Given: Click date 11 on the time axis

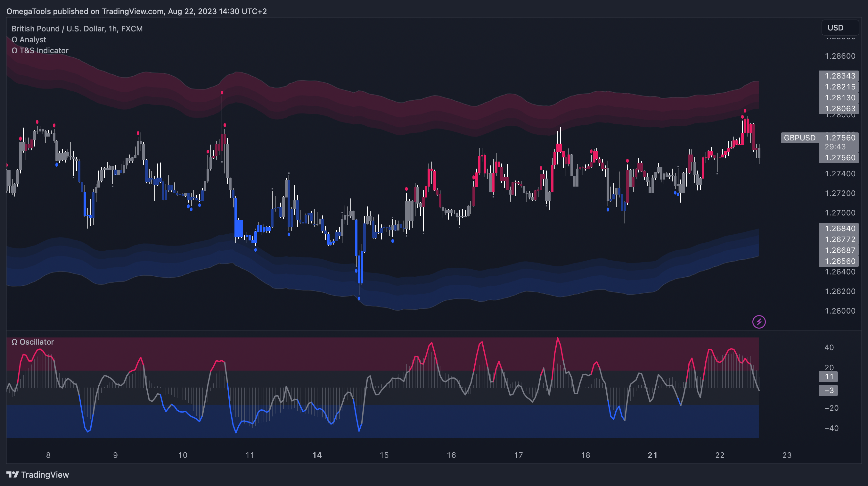Looking at the screenshot, I should 250,455.
